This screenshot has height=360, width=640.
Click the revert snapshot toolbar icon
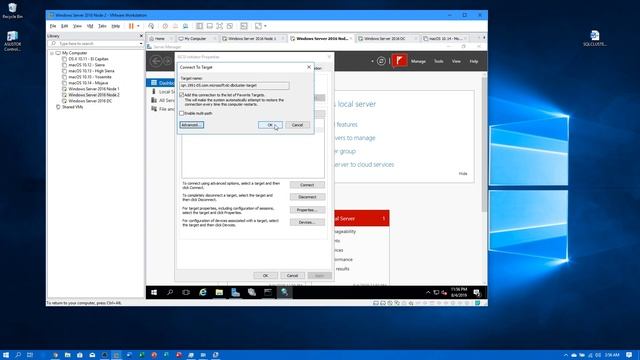tap(176, 26)
